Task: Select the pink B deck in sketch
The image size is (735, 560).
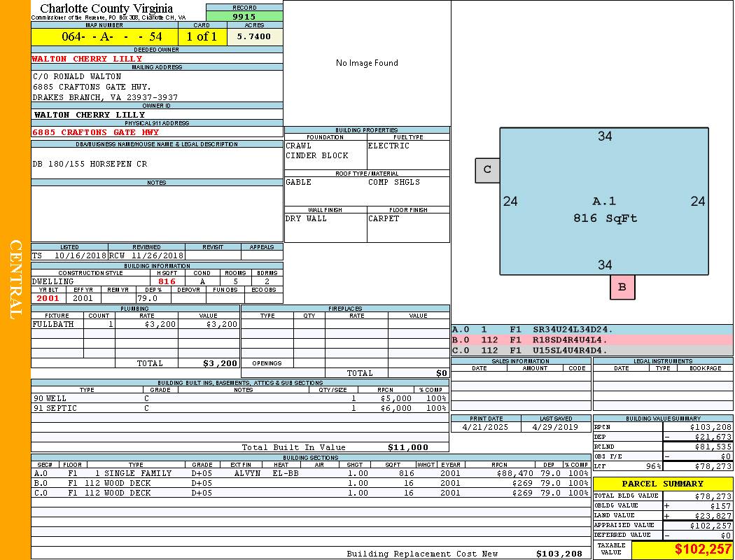Action: [622, 287]
